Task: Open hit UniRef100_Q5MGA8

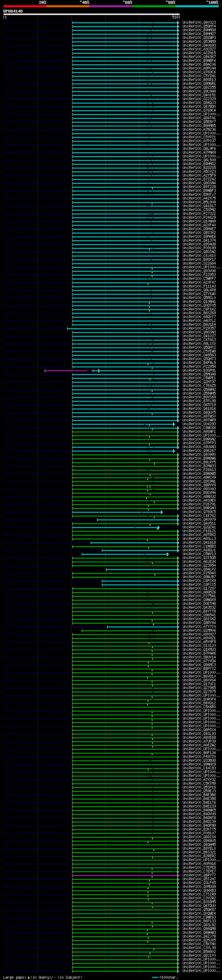Action: [x=199, y=374]
